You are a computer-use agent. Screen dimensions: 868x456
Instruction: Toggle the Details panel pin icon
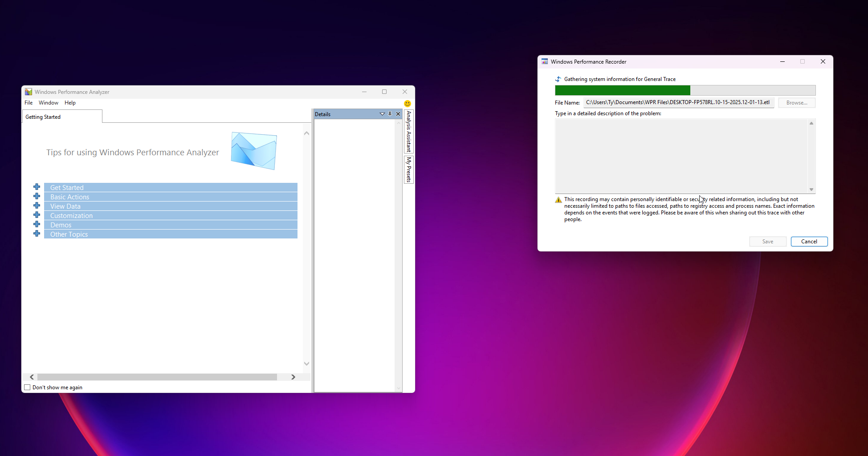[390, 114]
